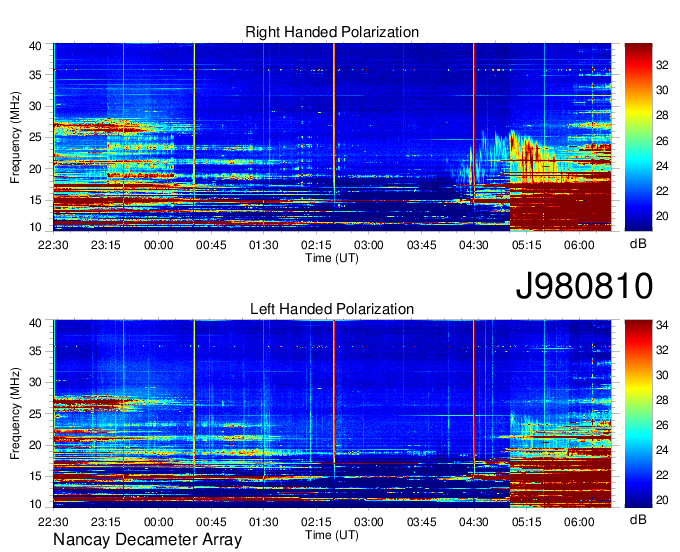
Task: Click the "02:15" tick under Right Handed plot
Action: click(x=316, y=245)
